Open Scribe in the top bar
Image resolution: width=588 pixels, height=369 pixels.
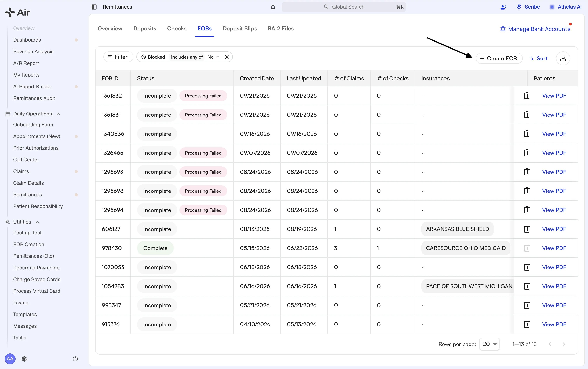(x=528, y=7)
